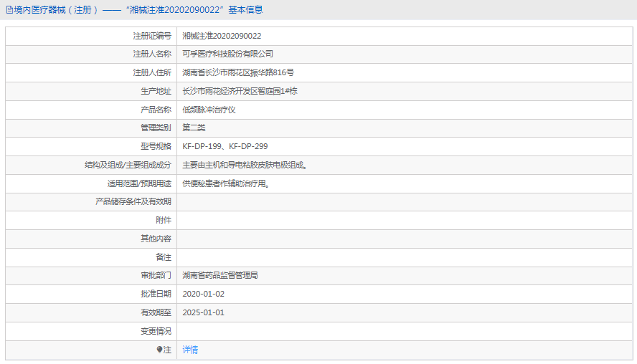Select product name 低频脉冲治疗仪
Viewport: 637px width, 364px height.
tap(209, 110)
